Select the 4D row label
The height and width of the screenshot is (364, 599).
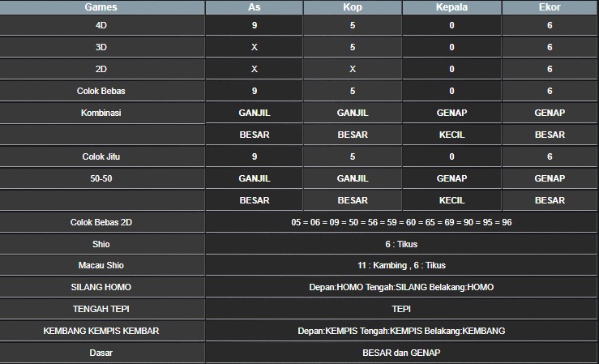click(101, 26)
